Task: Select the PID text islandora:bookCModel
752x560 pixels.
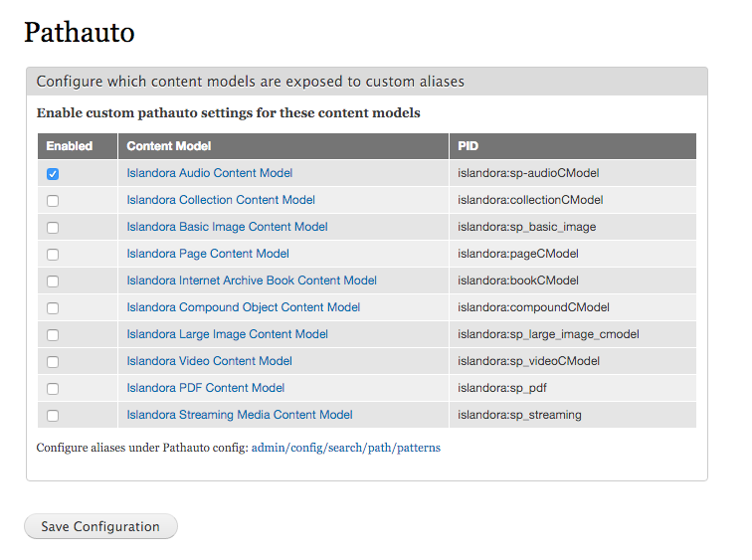Action: pos(518,280)
